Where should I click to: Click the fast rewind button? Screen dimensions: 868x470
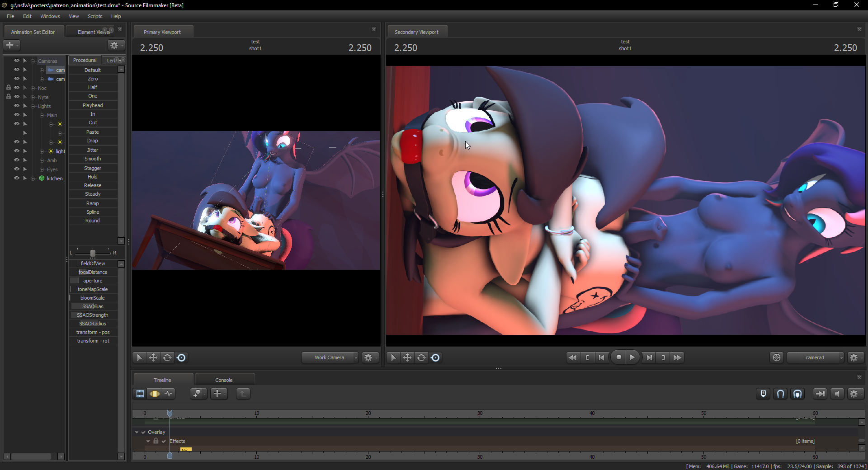pos(572,357)
